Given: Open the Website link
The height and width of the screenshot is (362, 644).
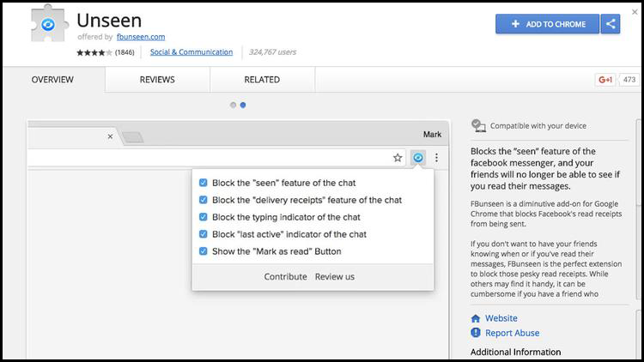Looking at the screenshot, I should (x=501, y=318).
